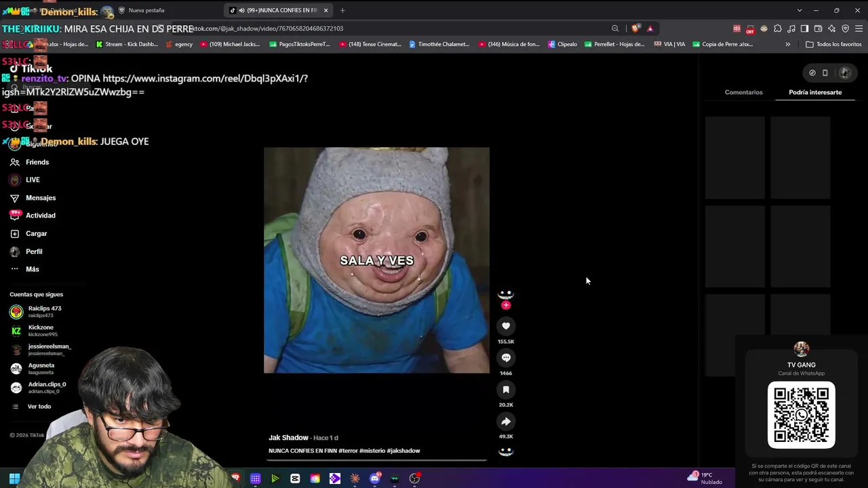Select the NUNCA CONFIES EN FINN browser tab
868x488 pixels.
279,10
